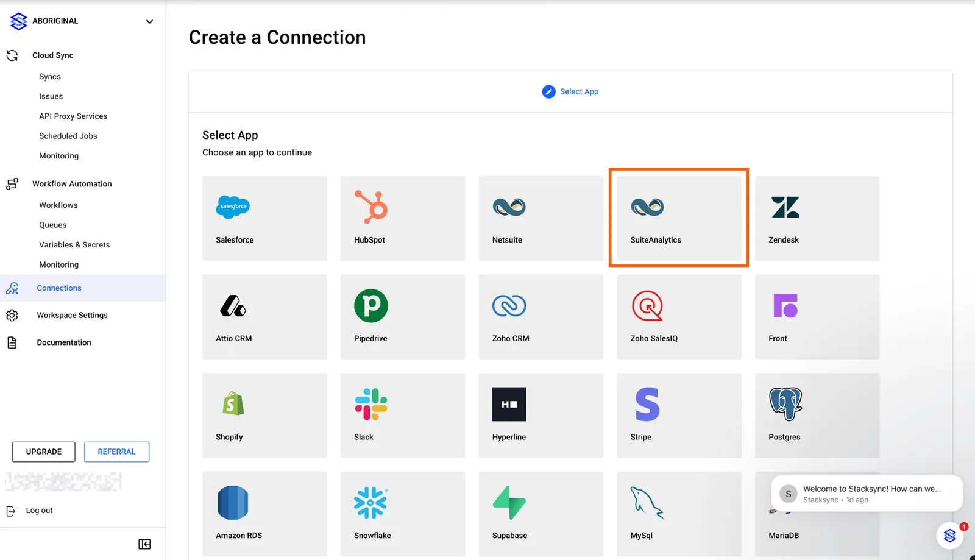Click the Select App step indicator

(x=570, y=91)
